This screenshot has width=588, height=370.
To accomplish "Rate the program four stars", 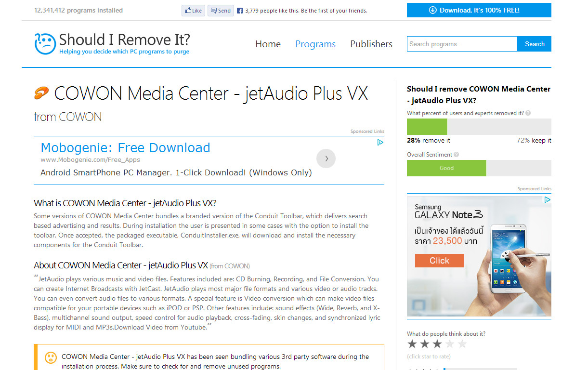I will (450, 344).
